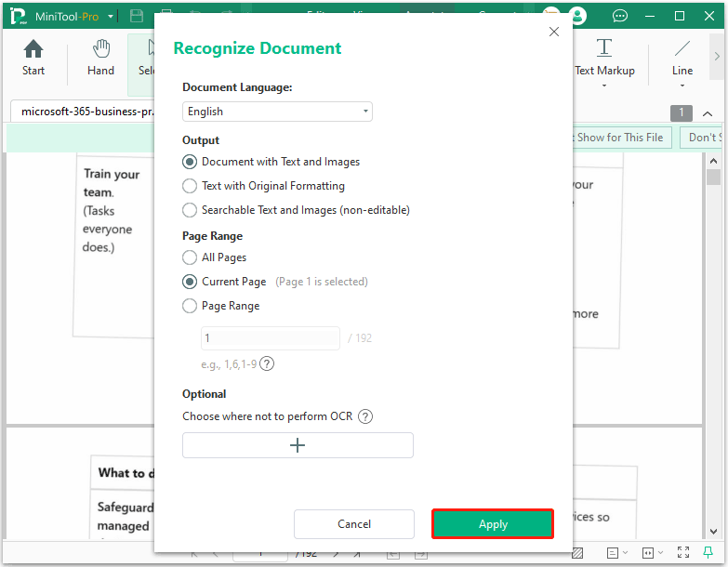Select Document with Text and Images output
Viewport: 728px width, 567px height.
[190, 162]
